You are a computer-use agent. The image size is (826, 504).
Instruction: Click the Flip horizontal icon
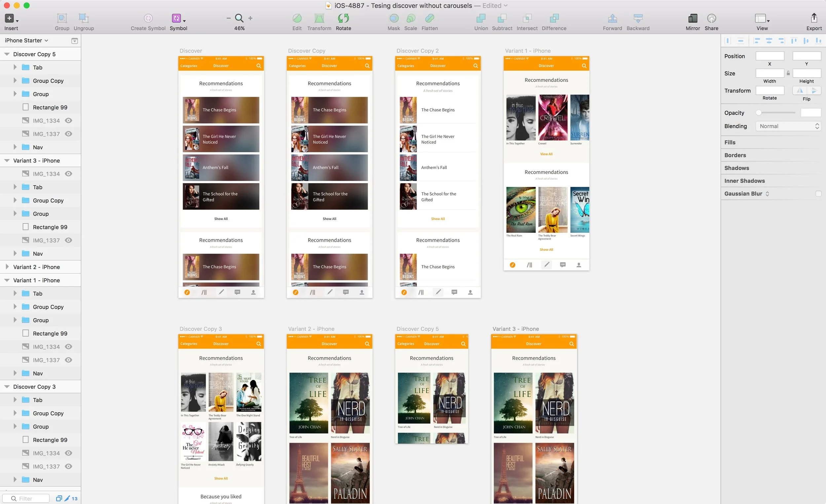click(x=800, y=90)
